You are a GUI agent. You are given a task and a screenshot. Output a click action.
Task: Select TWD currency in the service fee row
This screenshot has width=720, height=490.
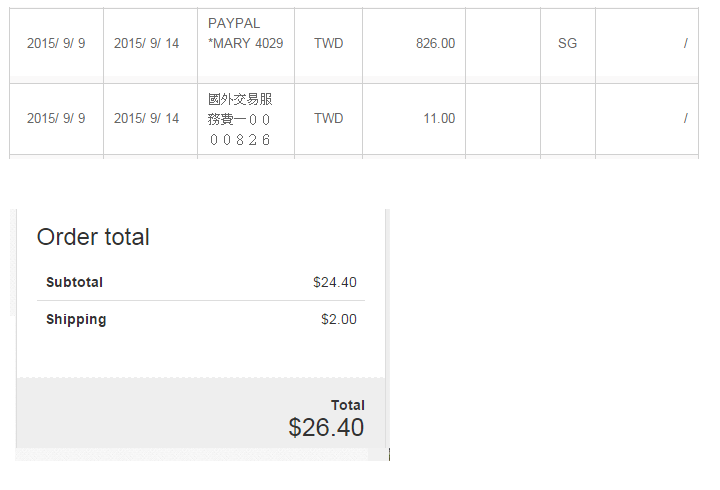point(328,118)
